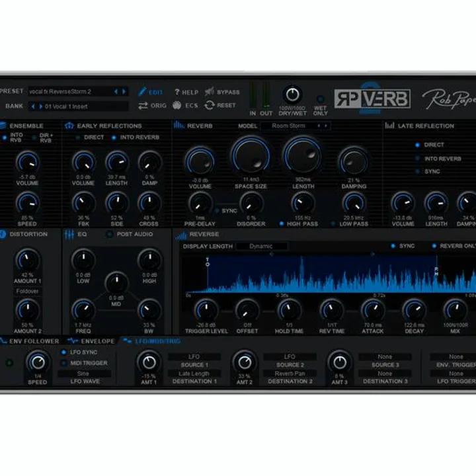Open LFO Wave Sine dropdown
Image resolution: width=476 pixels, height=476 pixels.
(85, 374)
